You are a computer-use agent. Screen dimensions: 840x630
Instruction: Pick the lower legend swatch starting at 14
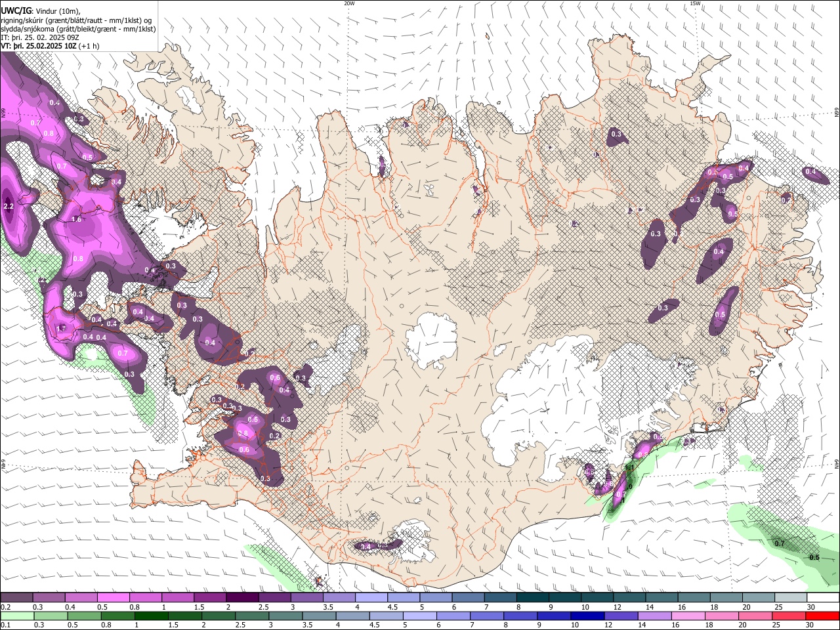click(x=655, y=616)
